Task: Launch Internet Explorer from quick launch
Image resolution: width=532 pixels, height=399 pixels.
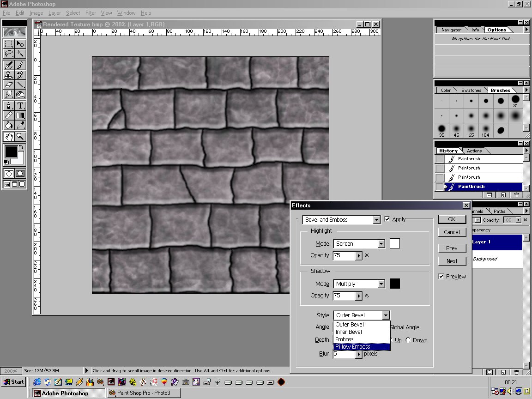Action: click(x=37, y=382)
